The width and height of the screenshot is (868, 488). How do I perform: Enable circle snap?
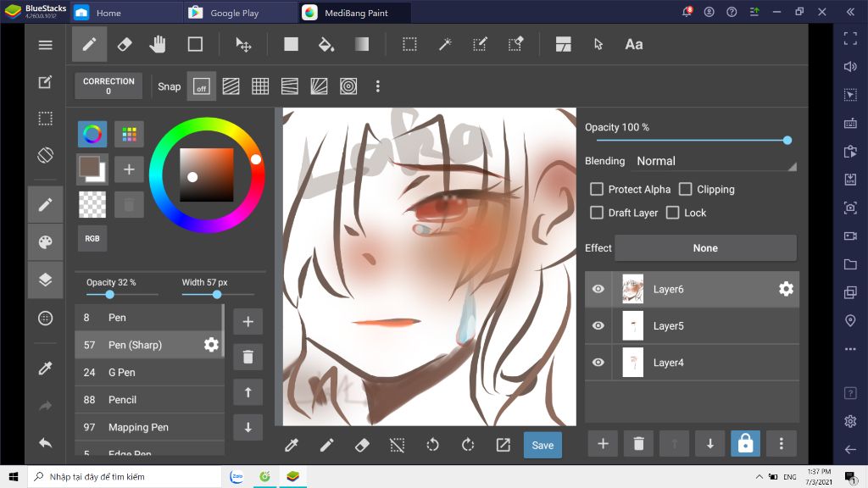click(348, 86)
